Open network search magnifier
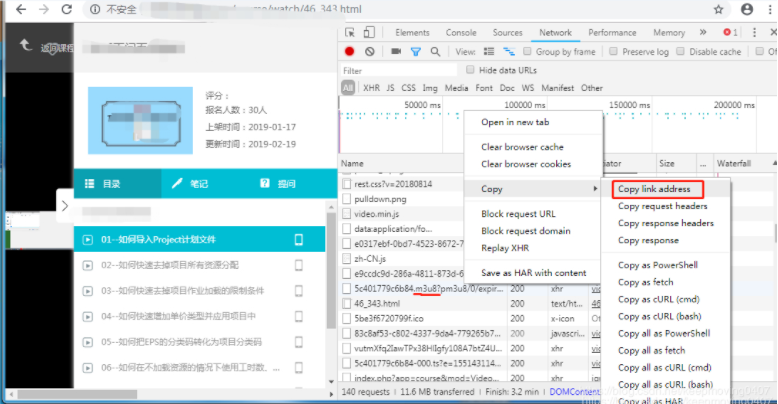This screenshot has height=404, width=778. [436, 51]
